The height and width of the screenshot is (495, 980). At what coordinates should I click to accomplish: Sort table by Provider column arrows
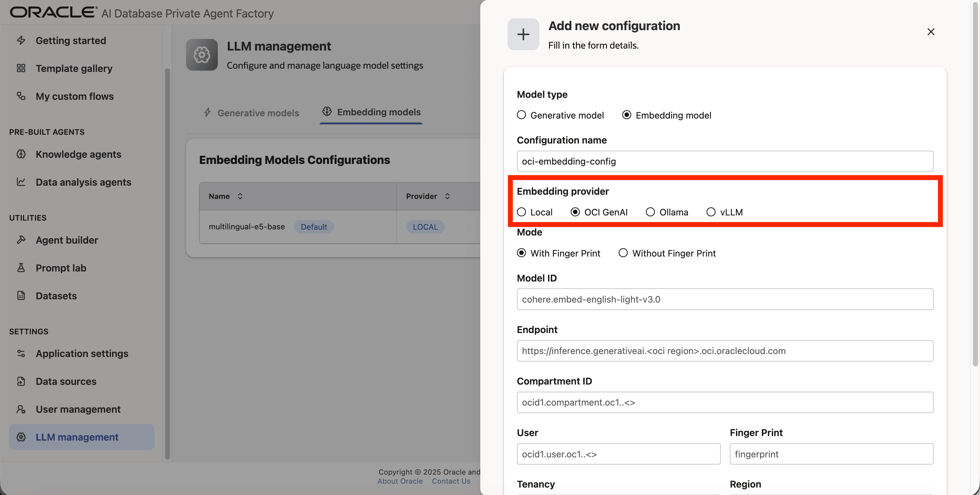[x=448, y=196]
